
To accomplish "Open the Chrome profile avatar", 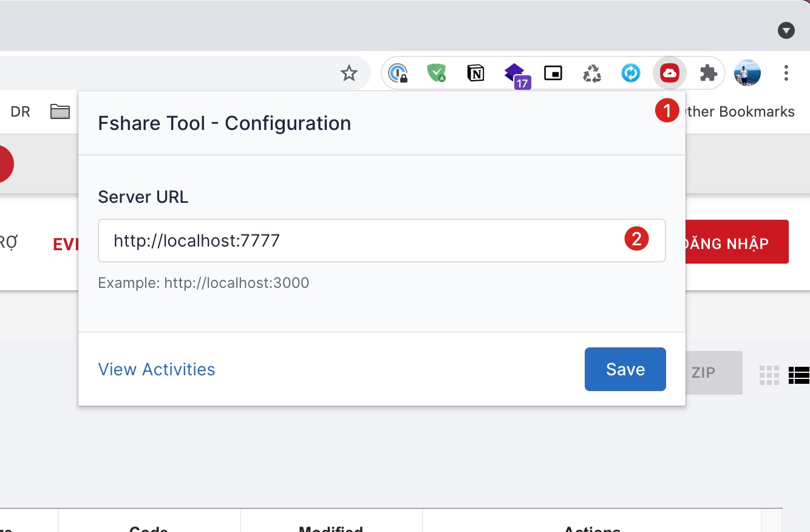I will pyautogui.click(x=747, y=73).
